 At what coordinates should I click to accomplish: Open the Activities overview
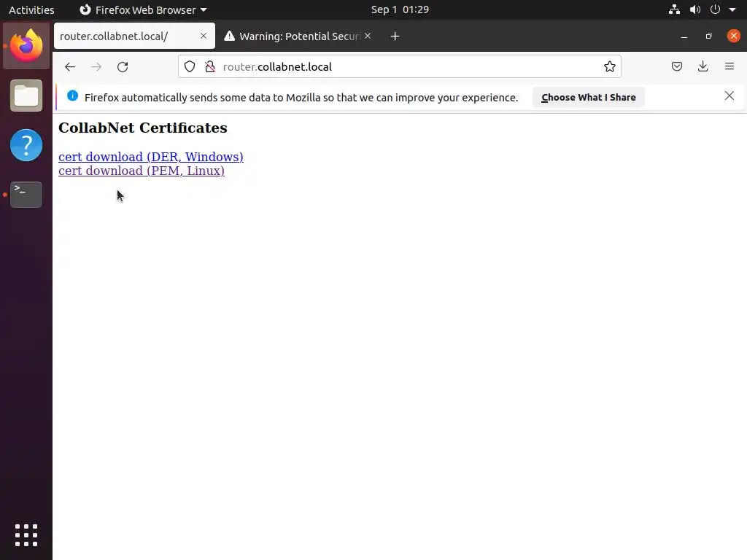31,9
